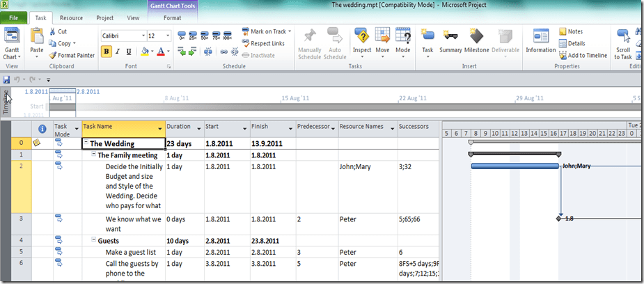644x284 pixels.
Task: Click the Respect Links button
Action: point(265,43)
